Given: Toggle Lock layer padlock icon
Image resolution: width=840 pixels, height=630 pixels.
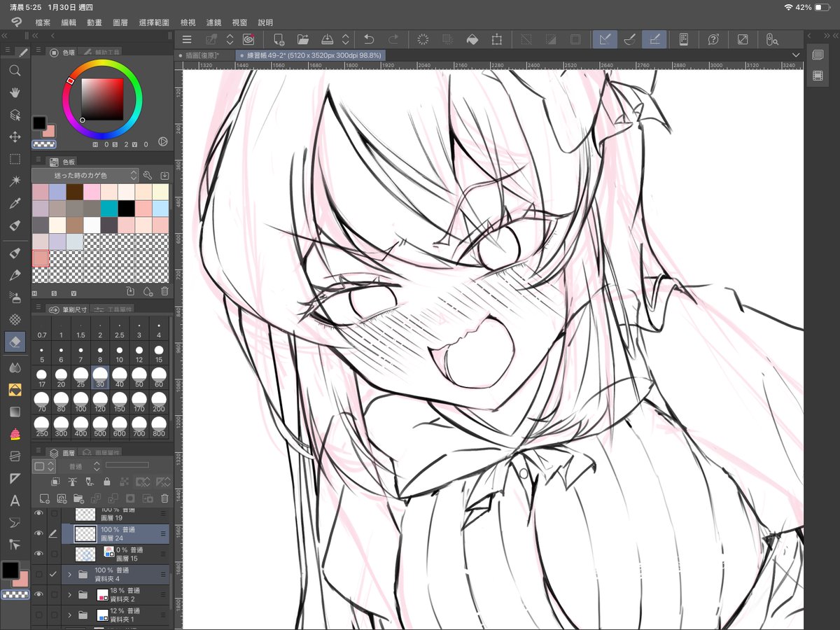Looking at the screenshot, I should (107, 482).
